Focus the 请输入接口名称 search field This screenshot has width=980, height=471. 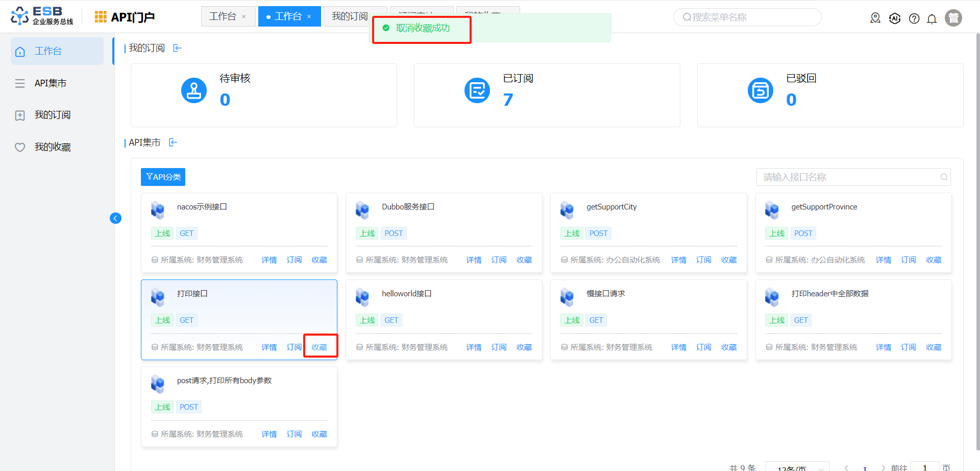coord(847,177)
